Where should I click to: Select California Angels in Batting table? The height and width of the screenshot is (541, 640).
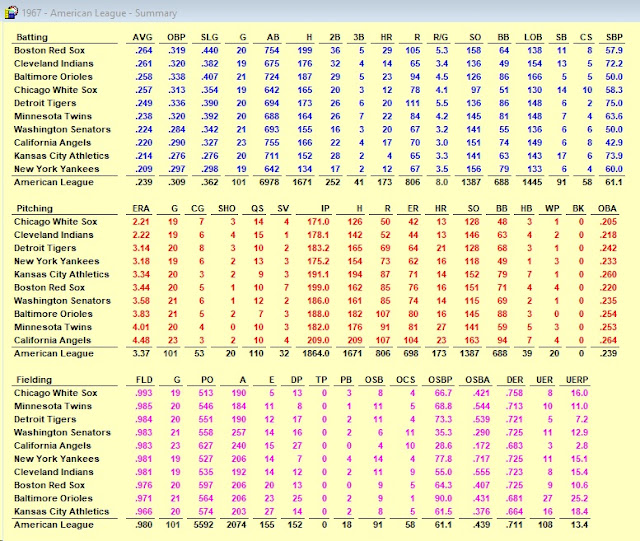point(52,142)
